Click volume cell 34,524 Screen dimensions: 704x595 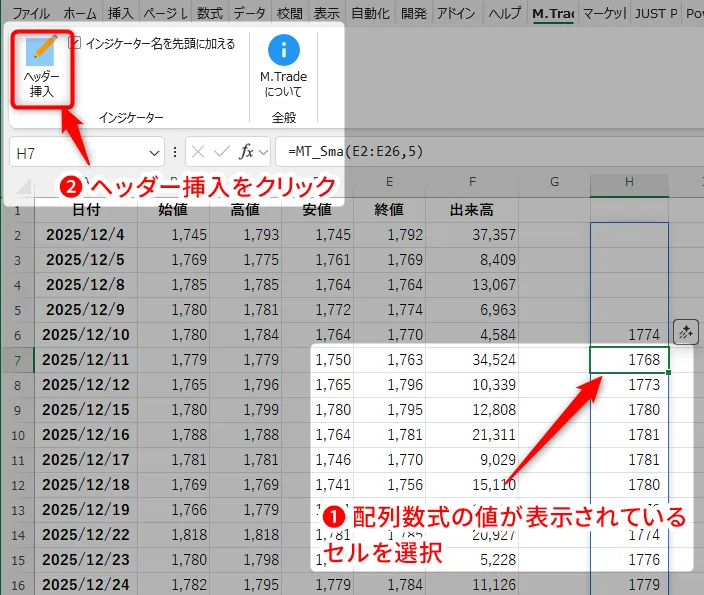point(472,360)
